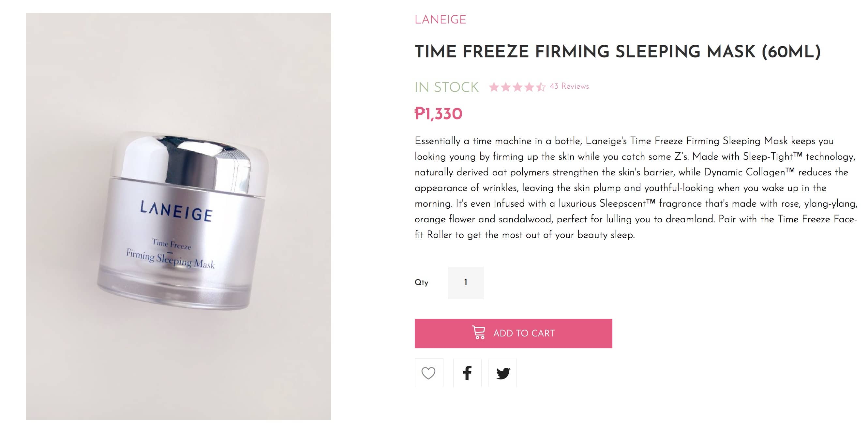Click the second rating star

tap(506, 87)
